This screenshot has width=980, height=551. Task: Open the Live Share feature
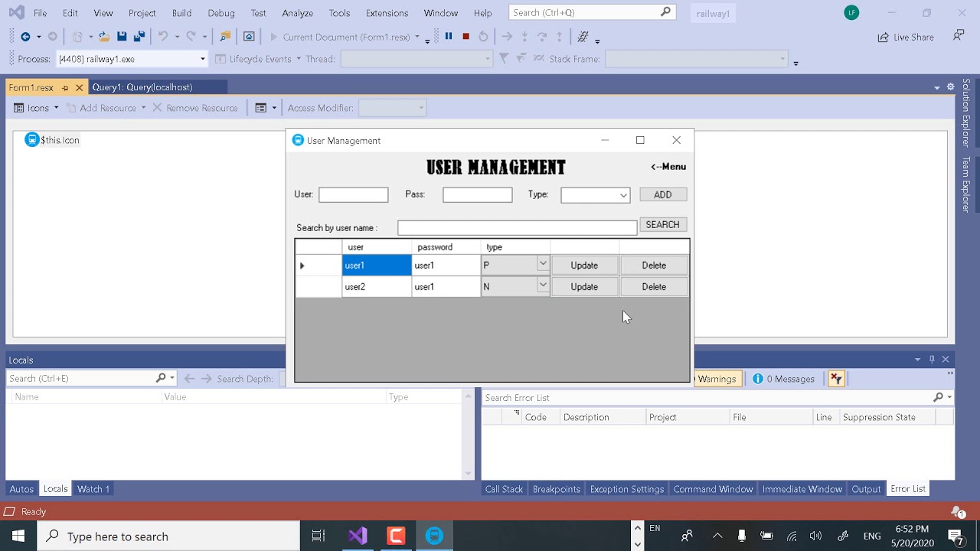pos(906,37)
